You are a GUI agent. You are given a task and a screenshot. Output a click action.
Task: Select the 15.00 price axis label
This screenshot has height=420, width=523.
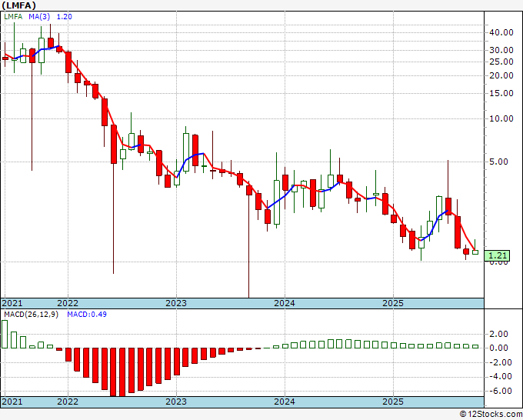(x=501, y=93)
